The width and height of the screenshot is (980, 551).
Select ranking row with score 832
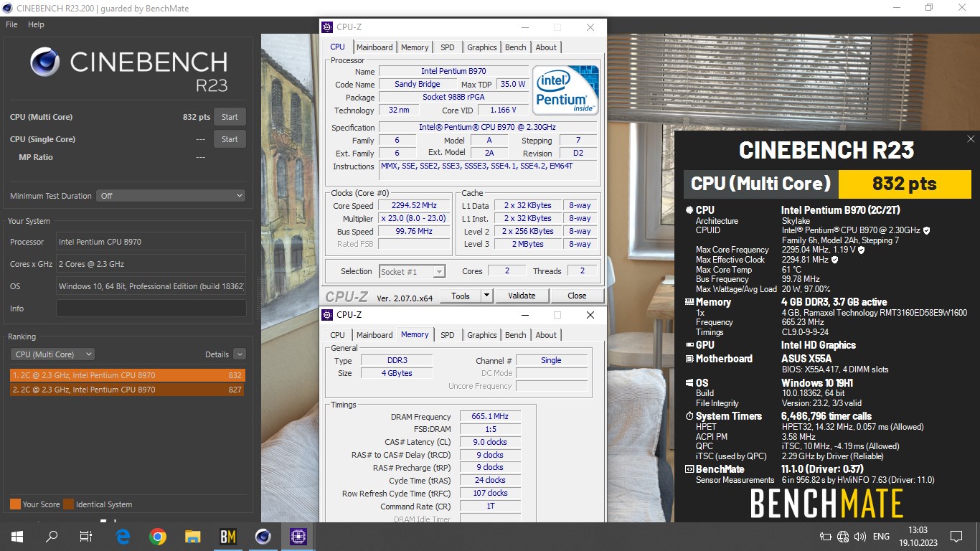[127, 375]
